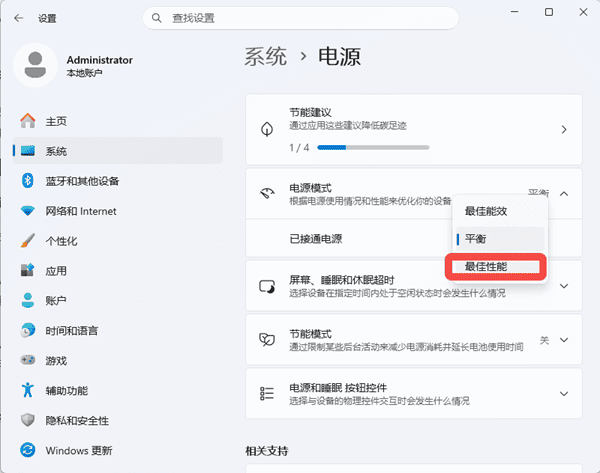
Task: Select 最佳能效 power mode option
Action: pos(500,211)
